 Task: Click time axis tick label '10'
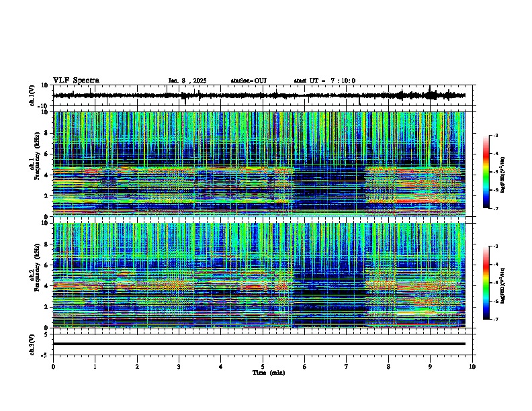click(472, 367)
